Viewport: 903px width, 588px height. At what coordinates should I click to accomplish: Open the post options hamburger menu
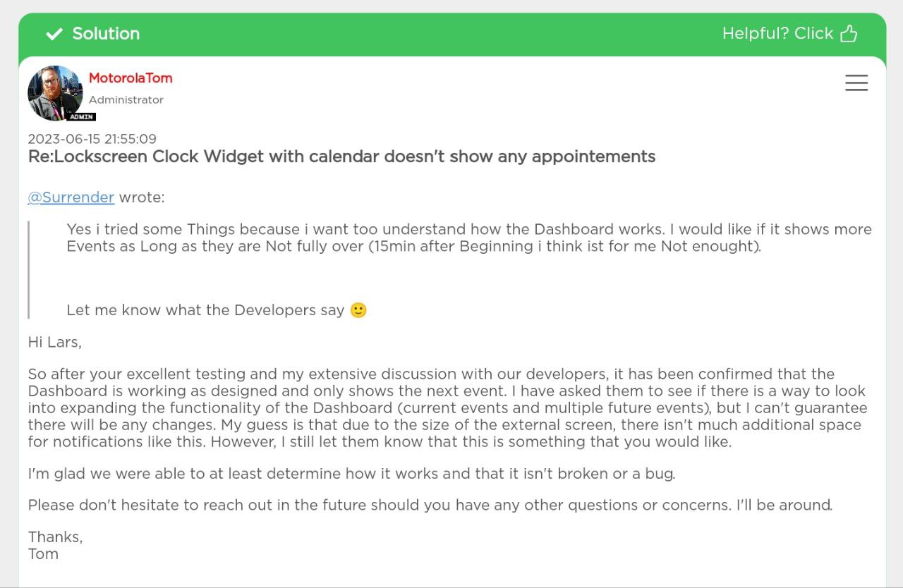point(856,83)
